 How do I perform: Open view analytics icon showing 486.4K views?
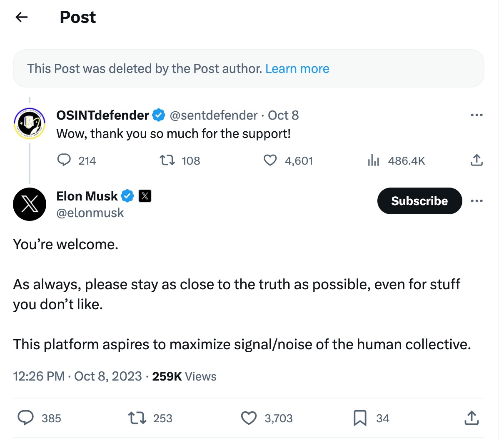tap(373, 160)
